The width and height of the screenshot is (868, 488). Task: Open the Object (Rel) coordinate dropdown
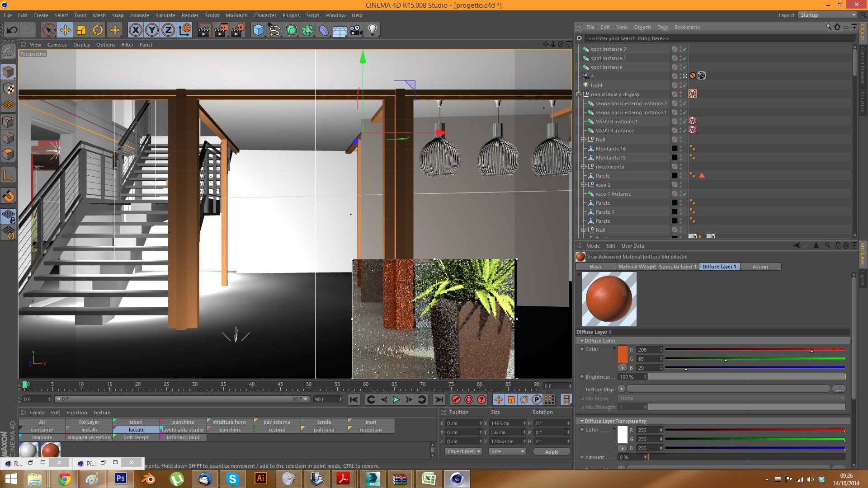click(464, 451)
